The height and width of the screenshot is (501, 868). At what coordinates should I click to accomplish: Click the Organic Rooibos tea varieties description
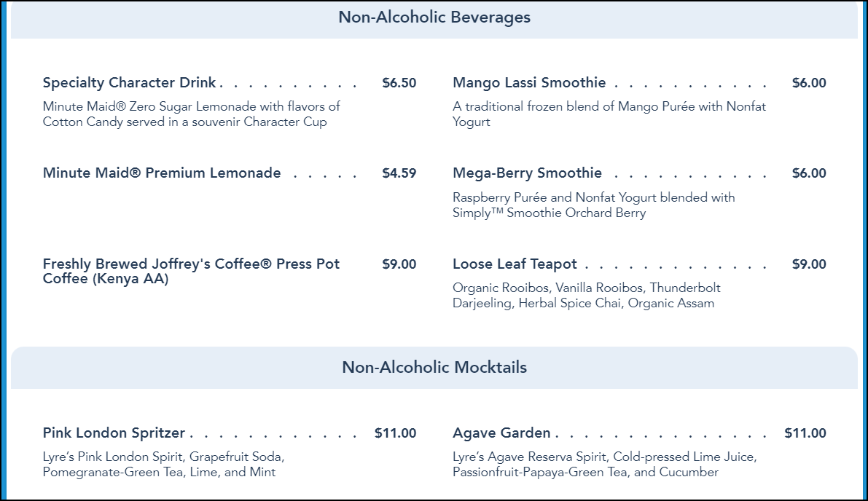(x=586, y=296)
